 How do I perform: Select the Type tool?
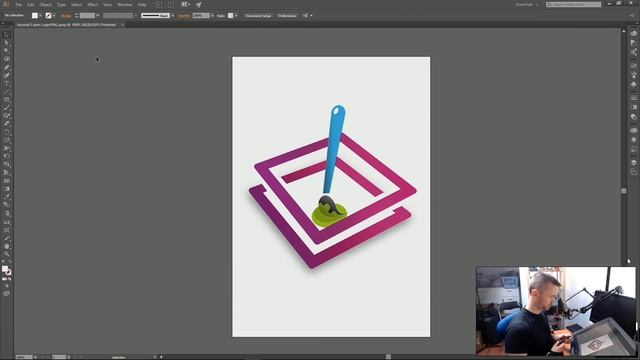(7, 84)
